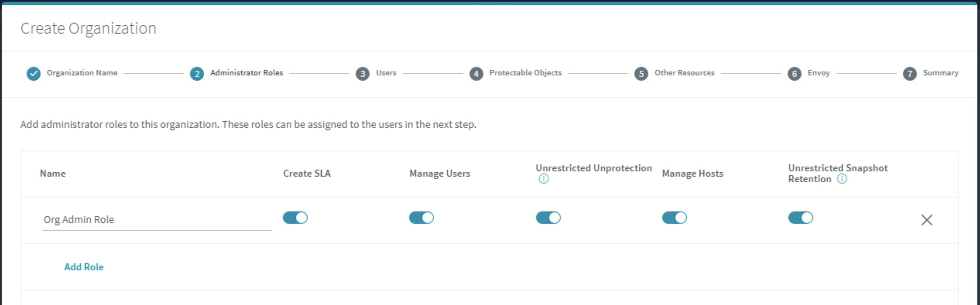980x305 pixels.
Task: Jump to the Summary step label
Action: click(x=941, y=73)
